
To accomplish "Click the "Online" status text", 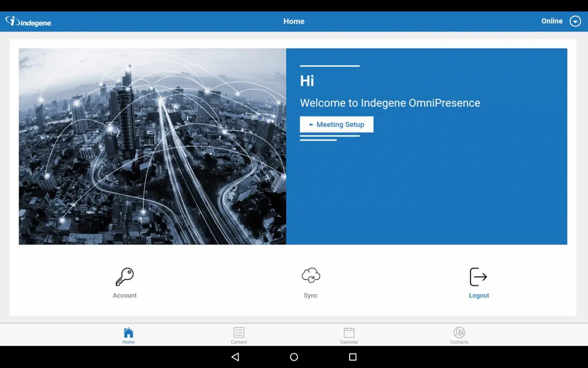I will 552,21.
